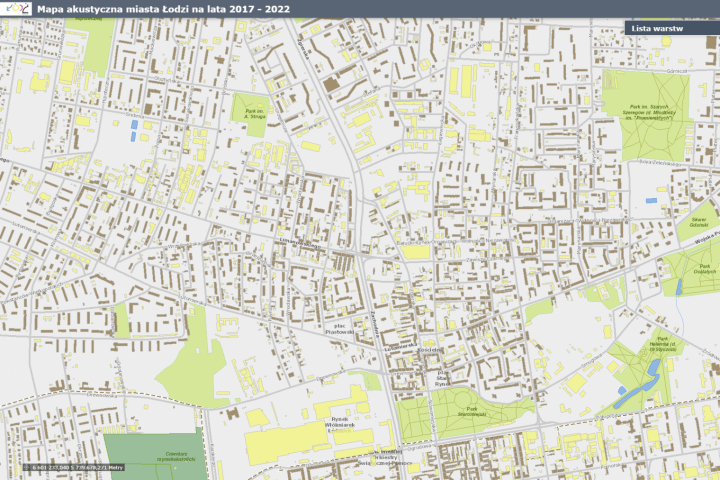Image resolution: width=720 pixels, height=480 pixels.
Task: Click the Stary Rynek label
Action: pos(443,378)
